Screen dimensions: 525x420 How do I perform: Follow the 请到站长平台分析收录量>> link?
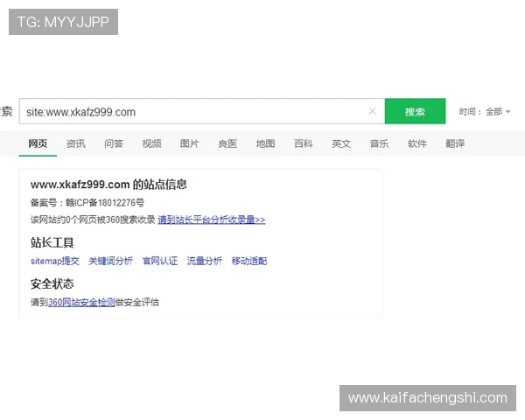[212, 220]
